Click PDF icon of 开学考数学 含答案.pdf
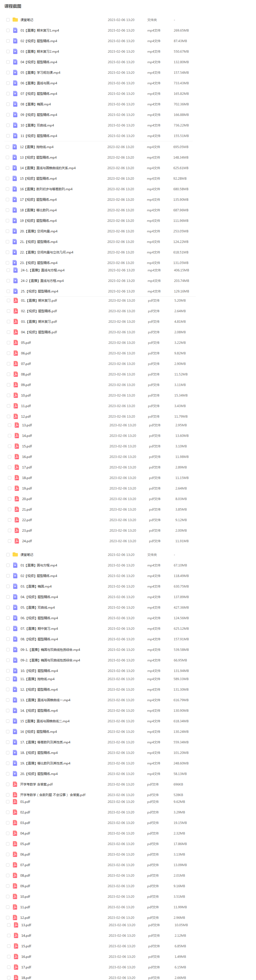This screenshot has height=980, width=256. click(x=15, y=784)
